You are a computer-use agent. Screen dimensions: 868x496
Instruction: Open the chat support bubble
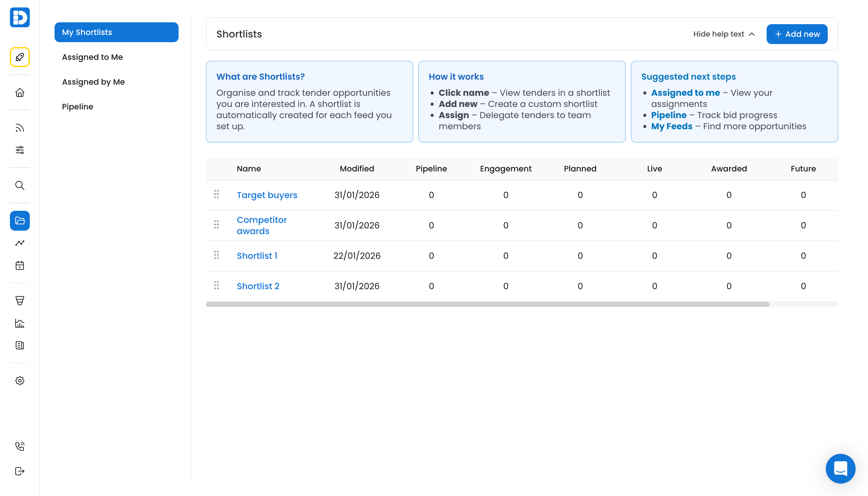[x=840, y=468]
